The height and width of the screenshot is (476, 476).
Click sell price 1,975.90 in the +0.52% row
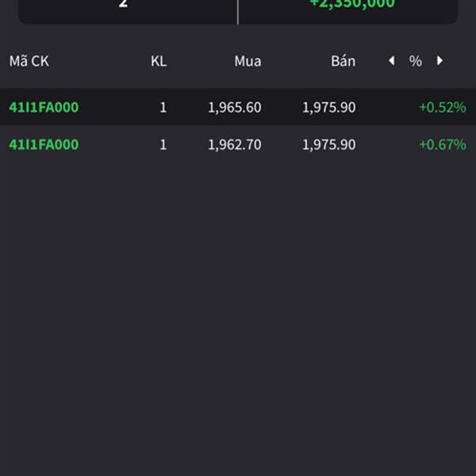click(x=328, y=107)
